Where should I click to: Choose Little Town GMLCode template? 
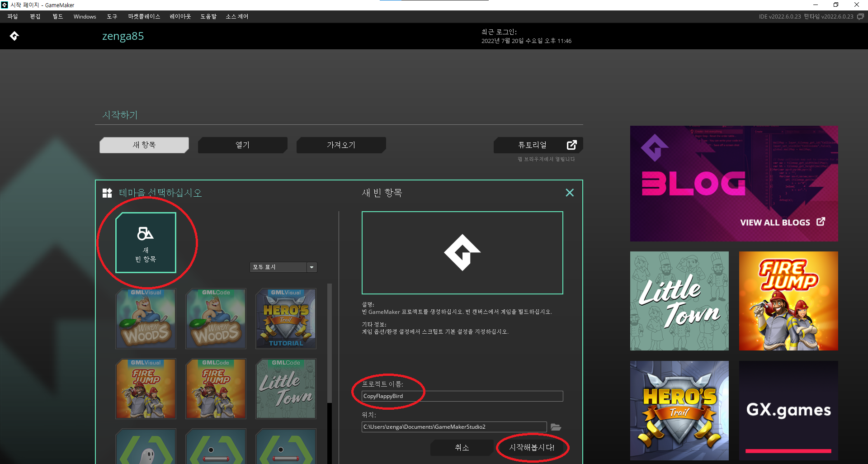pos(286,389)
